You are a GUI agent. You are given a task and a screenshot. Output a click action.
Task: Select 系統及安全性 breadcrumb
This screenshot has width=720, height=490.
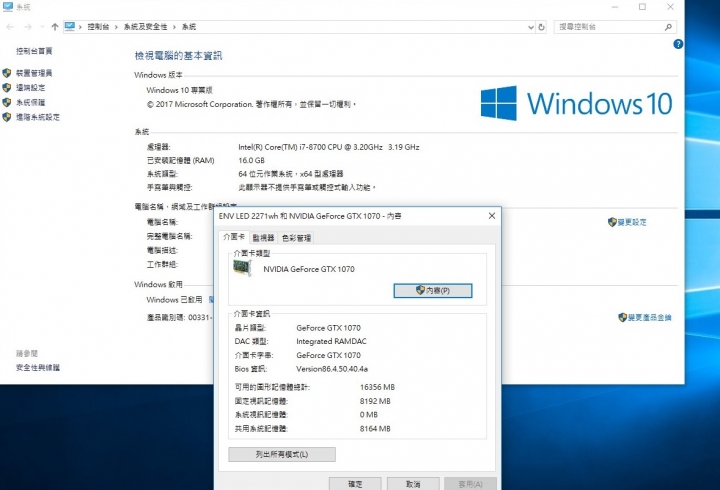(x=145, y=27)
